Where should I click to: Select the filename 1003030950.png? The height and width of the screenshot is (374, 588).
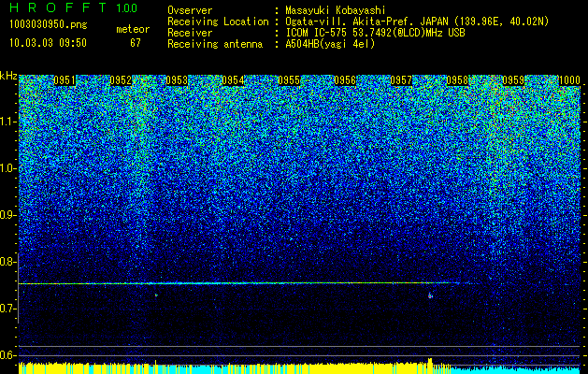point(49,25)
